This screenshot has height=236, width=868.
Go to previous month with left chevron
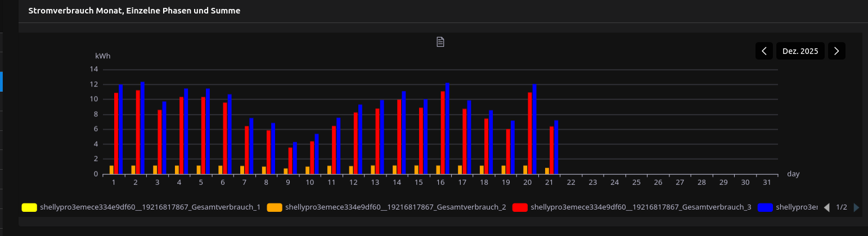pos(764,51)
